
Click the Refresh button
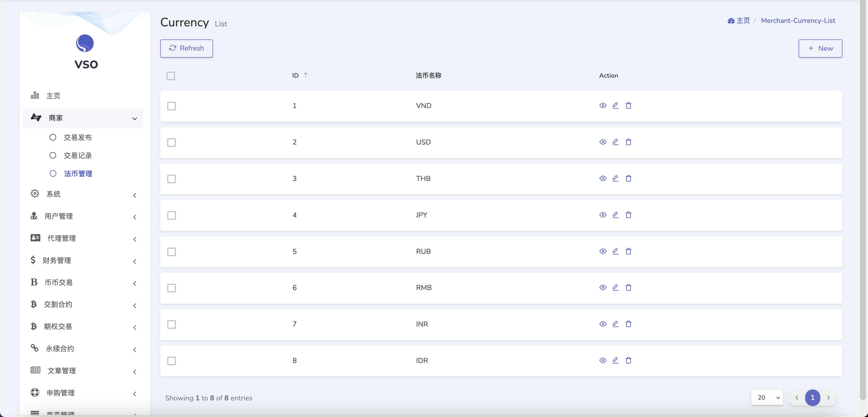[x=187, y=48]
